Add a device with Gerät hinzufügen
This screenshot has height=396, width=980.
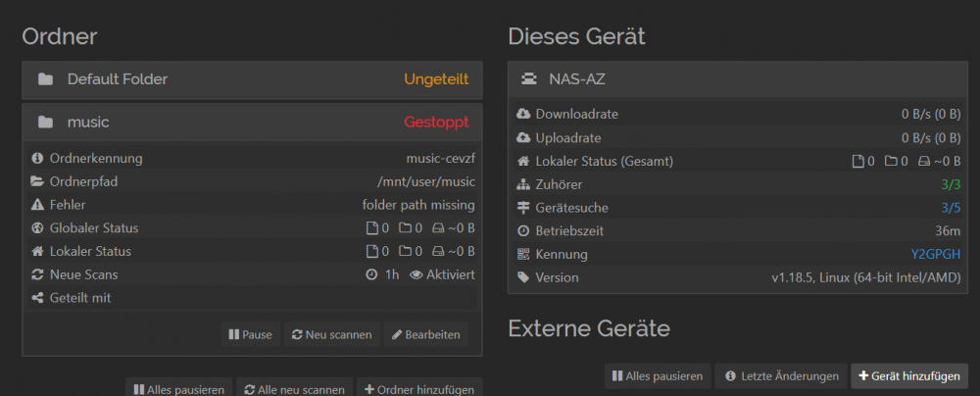tap(909, 376)
